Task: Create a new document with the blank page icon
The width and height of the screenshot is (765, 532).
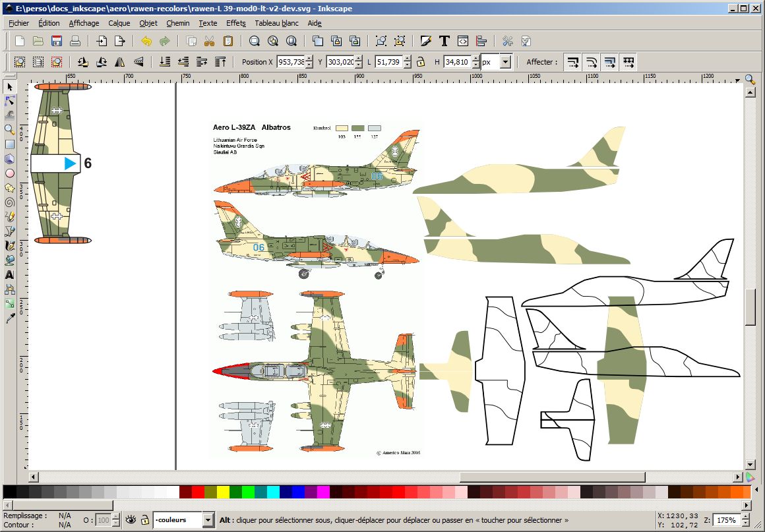Action: click(x=20, y=41)
